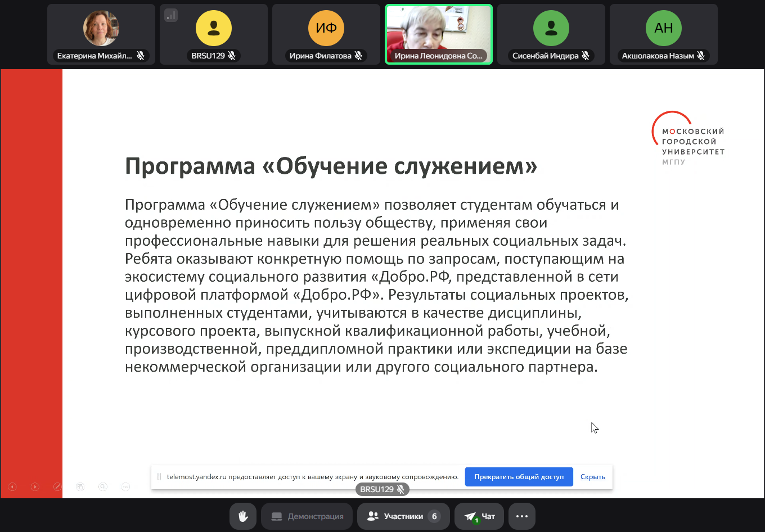Go to next slide arrow

[x=35, y=487]
